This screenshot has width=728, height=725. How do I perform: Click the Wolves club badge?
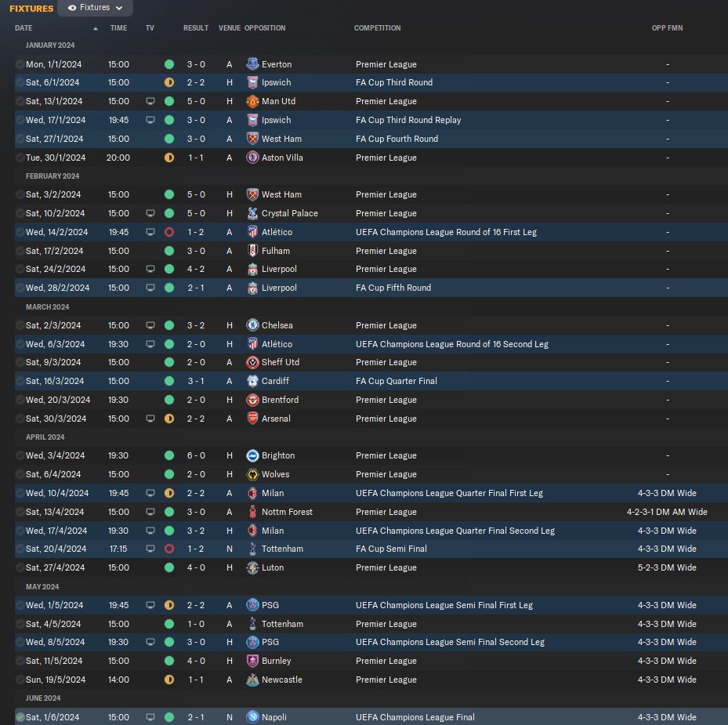252,474
